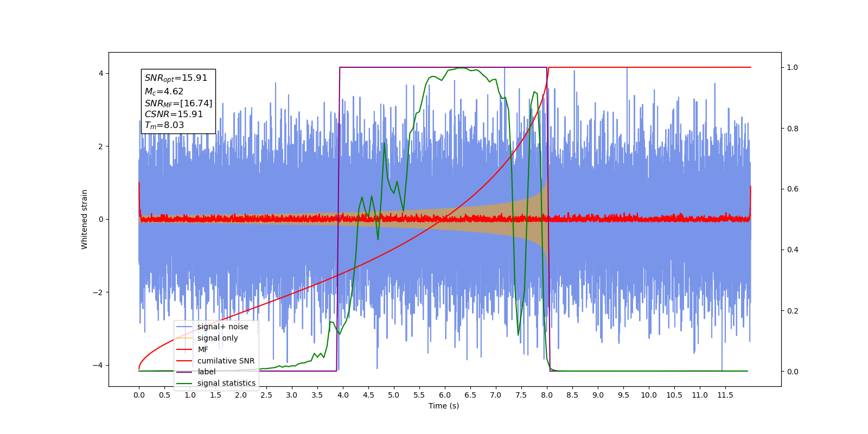868x434 pixels.
Task: Click the CSNR=15.91 annotation text
Action: (174, 114)
